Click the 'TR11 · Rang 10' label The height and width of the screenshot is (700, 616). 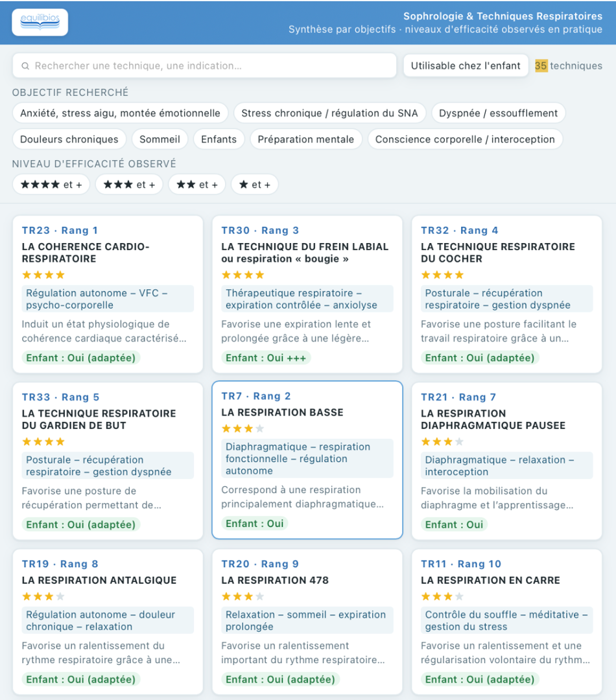tap(461, 564)
